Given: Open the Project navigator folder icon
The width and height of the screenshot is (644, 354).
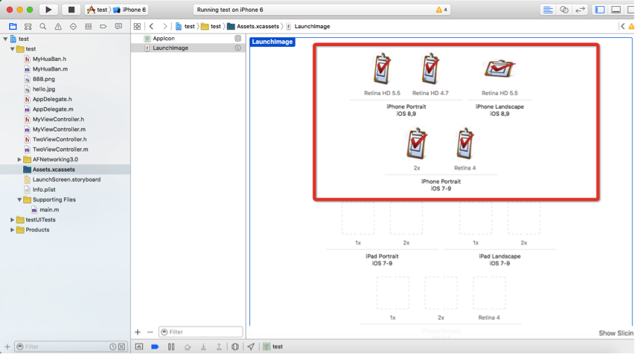Looking at the screenshot, I should tap(13, 27).
